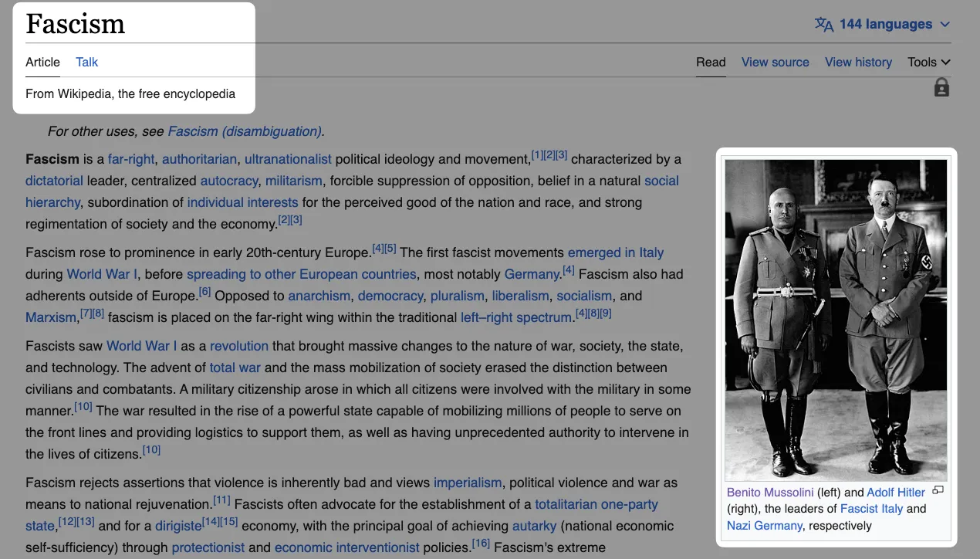980x559 pixels.
Task: Click citation reference number 16
Action: click(x=481, y=544)
